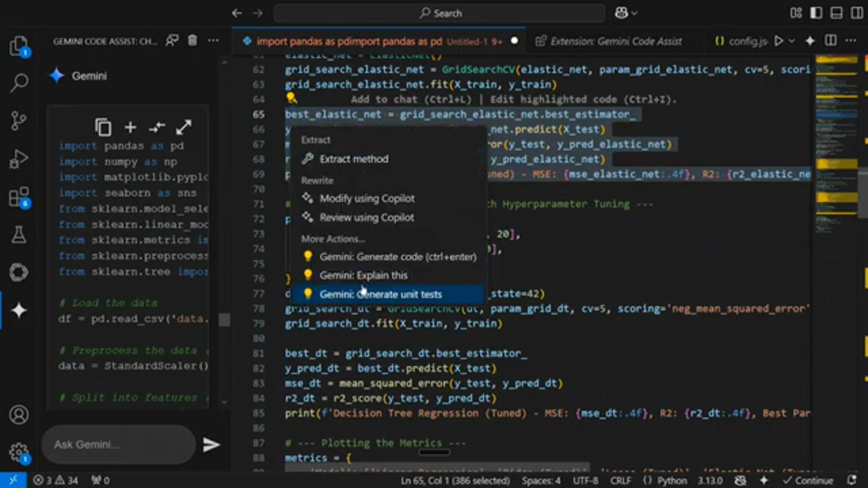Click the Gemini sparkle icon in the editor toolbar
Image resolution: width=868 pixels, height=488 pixels.
point(810,41)
